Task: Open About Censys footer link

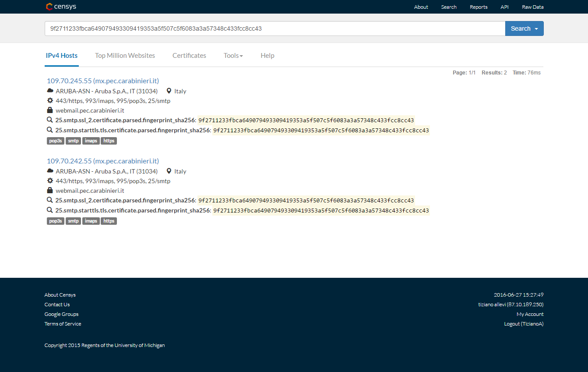Action: coord(60,295)
